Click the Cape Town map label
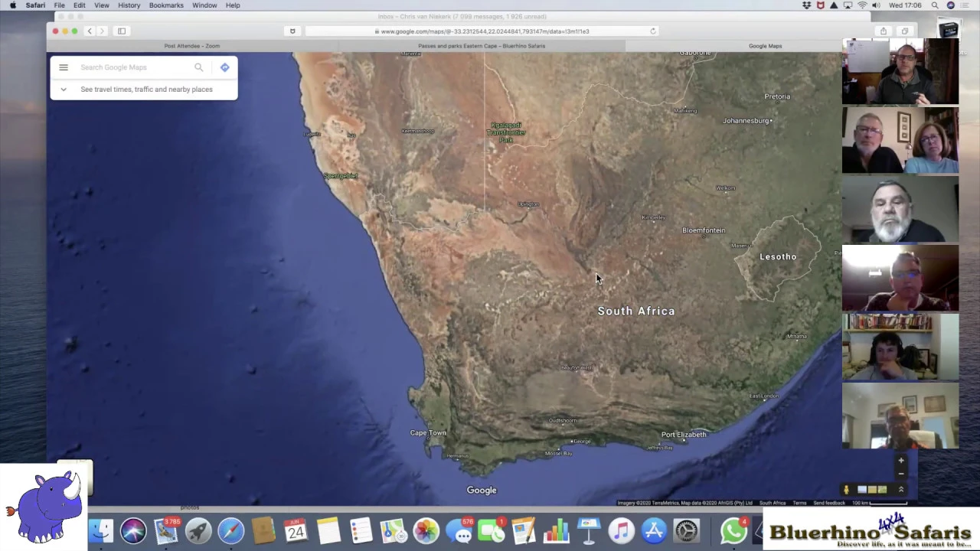 pos(428,433)
